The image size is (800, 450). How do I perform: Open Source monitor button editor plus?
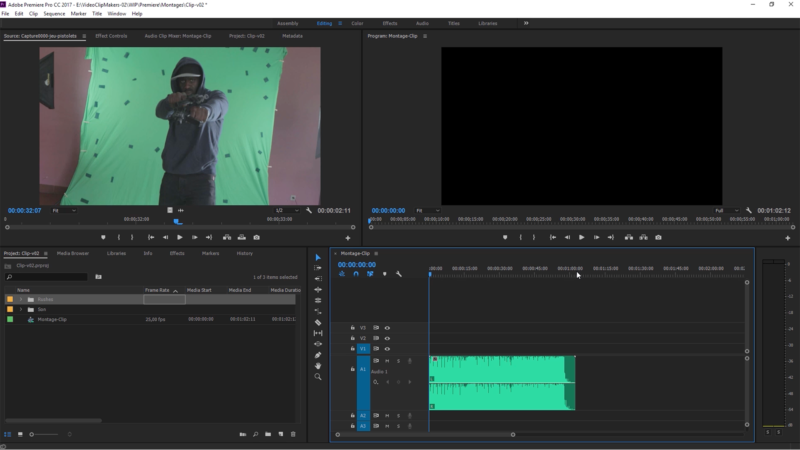coord(348,238)
